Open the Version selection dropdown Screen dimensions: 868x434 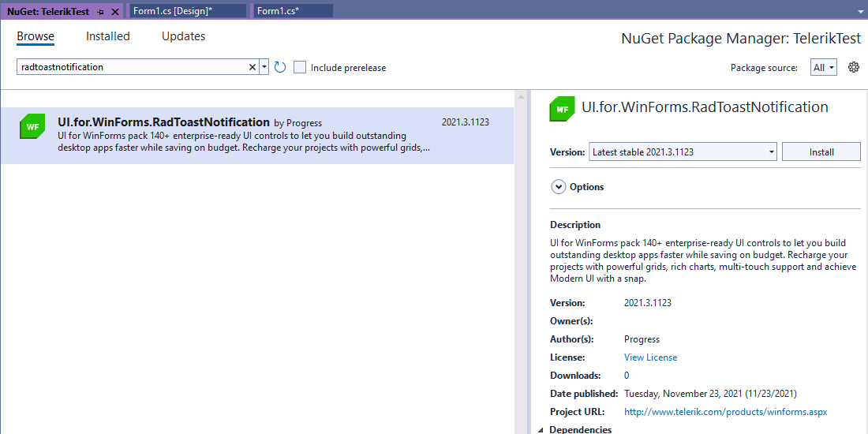pos(683,152)
